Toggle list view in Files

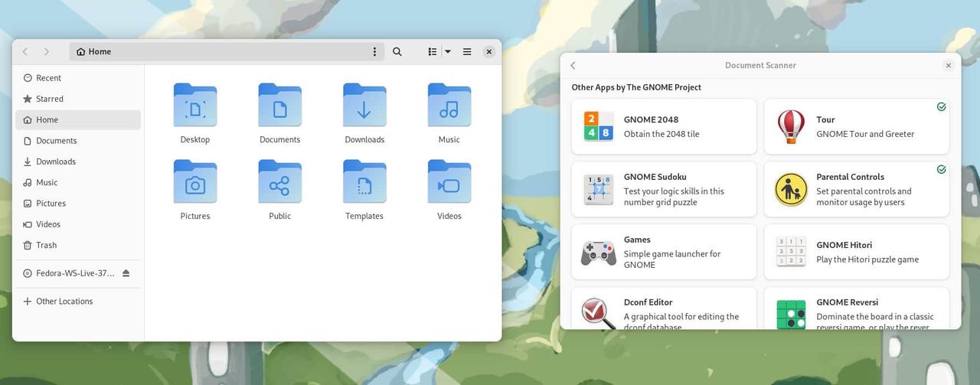(x=433, y=52)
